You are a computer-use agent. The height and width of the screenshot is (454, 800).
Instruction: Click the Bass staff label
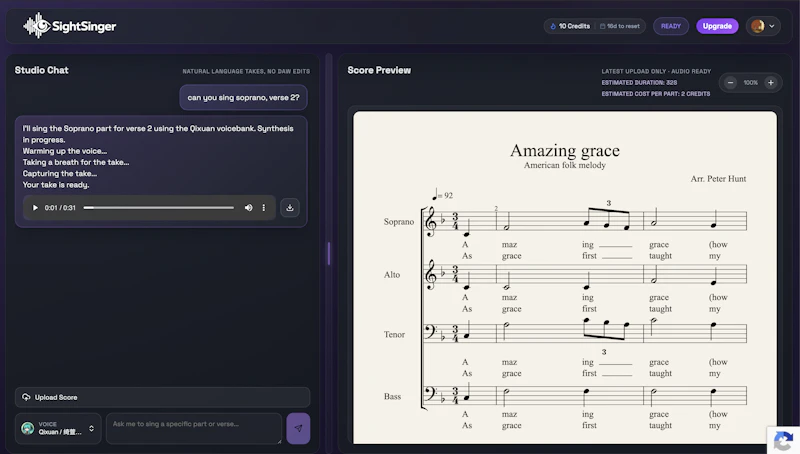392,396
